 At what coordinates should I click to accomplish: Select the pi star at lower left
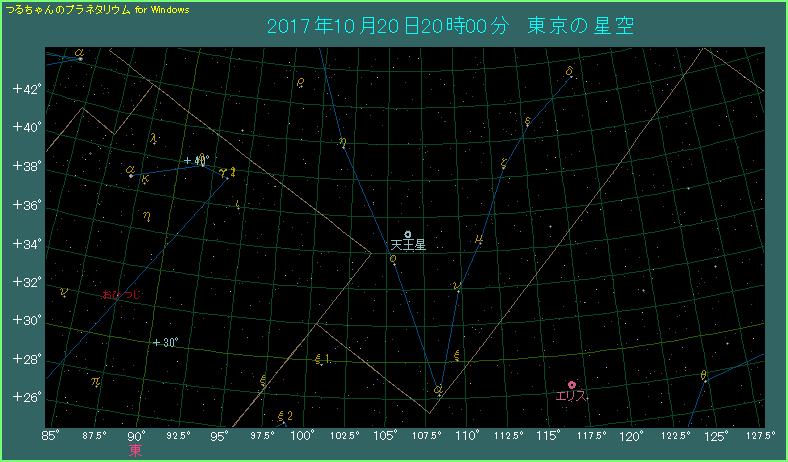[95, 381]
